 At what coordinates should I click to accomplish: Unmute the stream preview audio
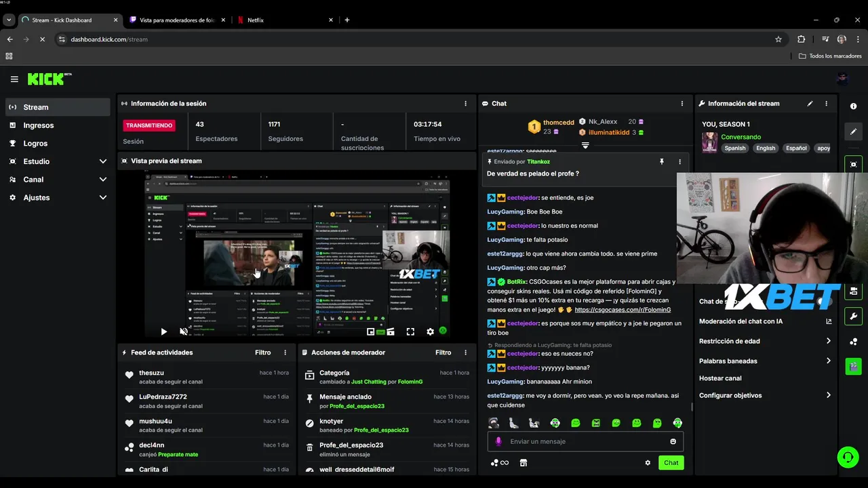coord(184,331)
